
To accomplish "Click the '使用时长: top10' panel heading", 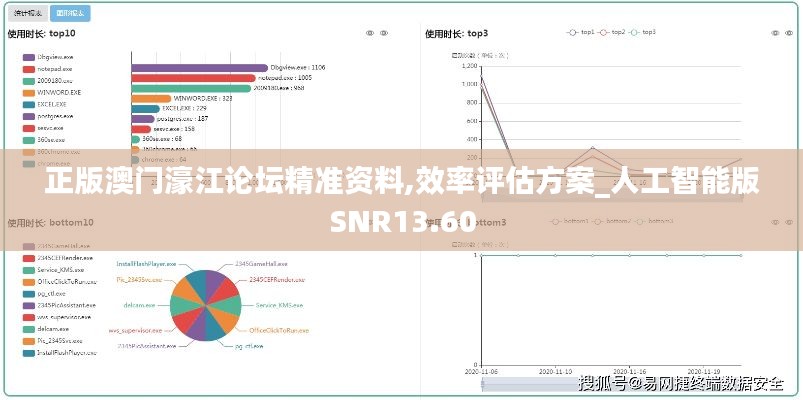I will [41, 34].
